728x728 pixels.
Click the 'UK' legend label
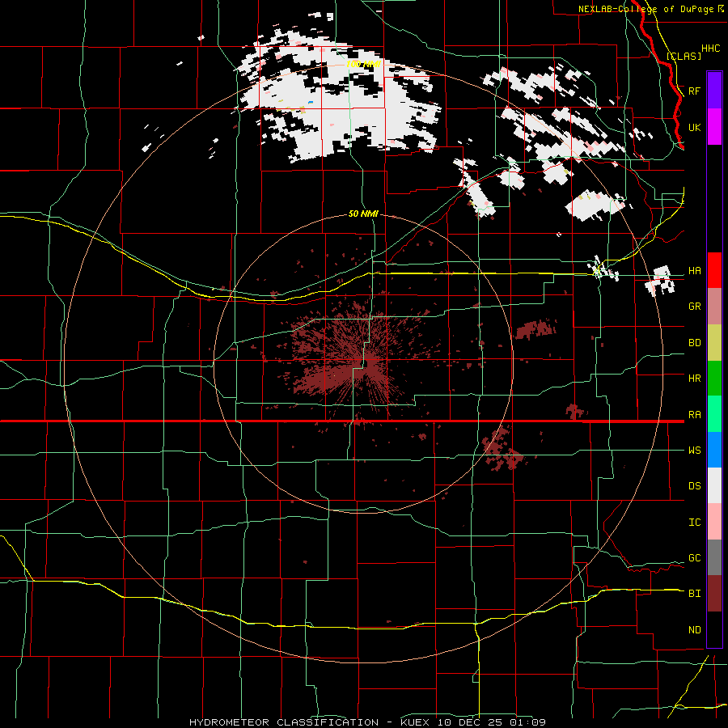click(x=694, y=127)
